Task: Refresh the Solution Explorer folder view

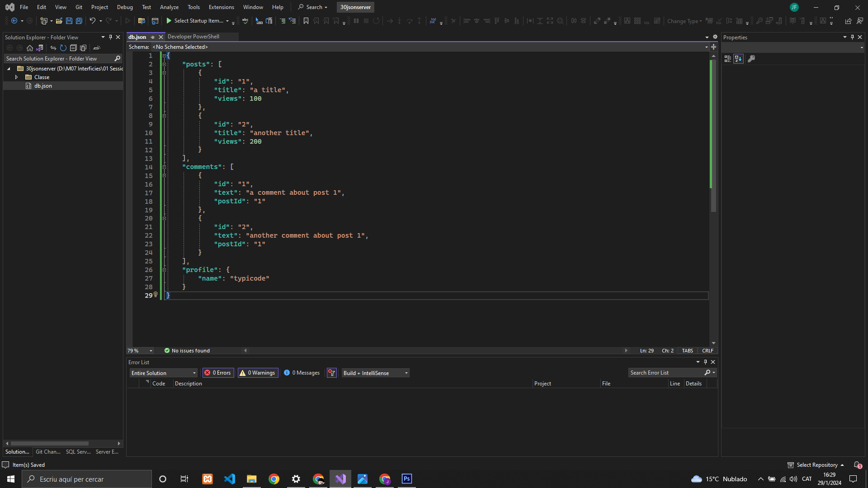Action: coord(63,48)
